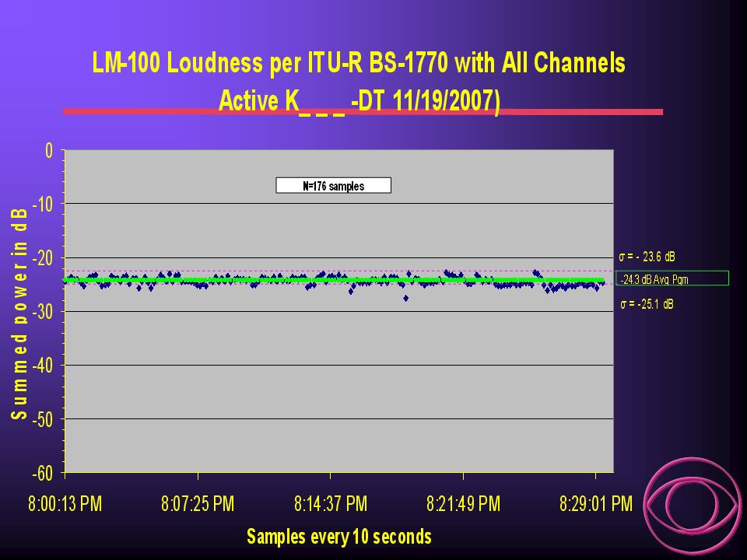The height and width of the screenshot is (560, 747).
Task: Click the 8:07:25 PM time label
Action: [x=198, y=504]
